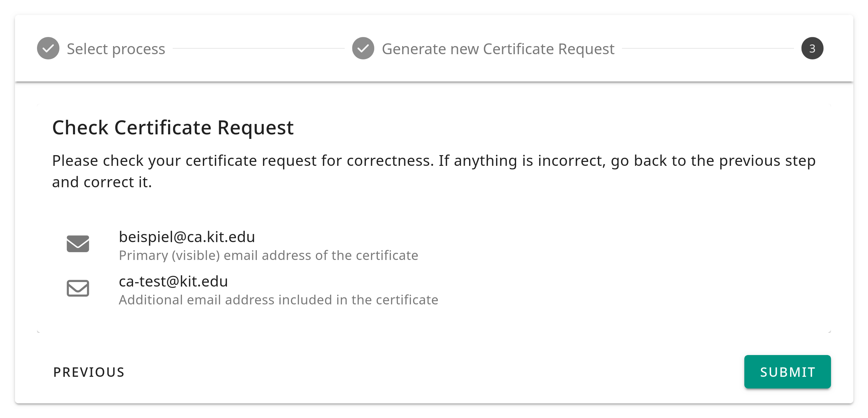
Task: Click the Check Certificate Request heading
Action: click(173, 128)
